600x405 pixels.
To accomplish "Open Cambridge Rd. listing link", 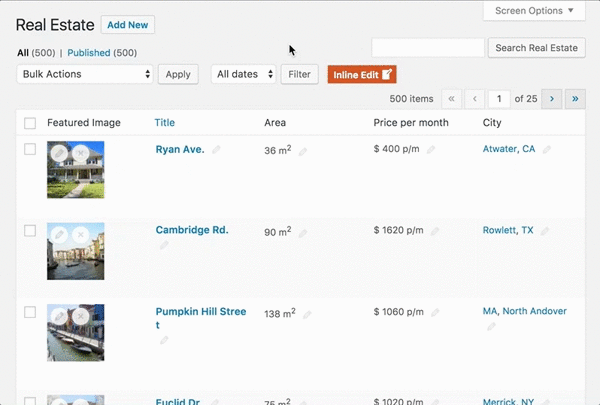I will tap(192, 230).
